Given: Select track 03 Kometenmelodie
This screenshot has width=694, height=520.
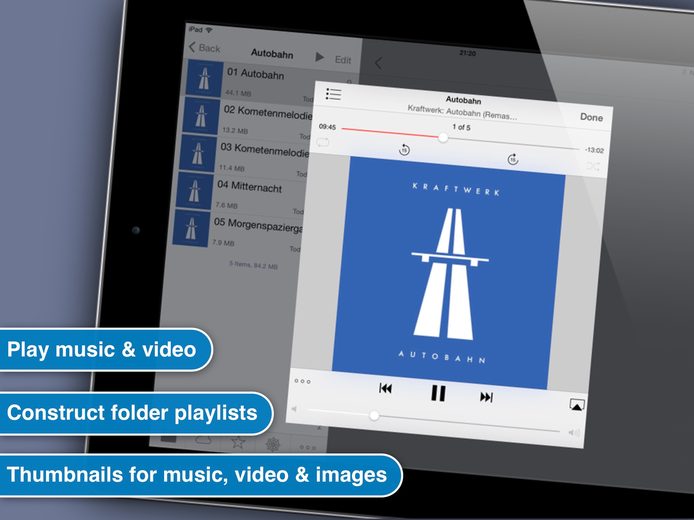Looking at the screenshot, I should (243, 155).
